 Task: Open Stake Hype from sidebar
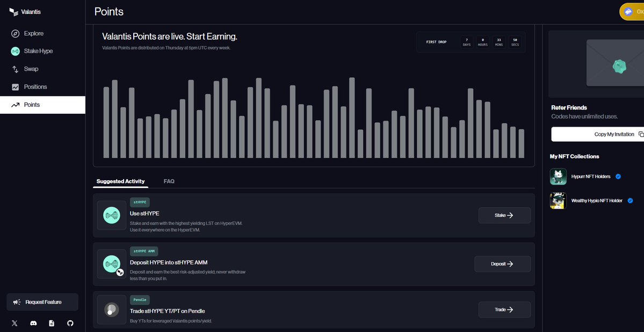43,51
